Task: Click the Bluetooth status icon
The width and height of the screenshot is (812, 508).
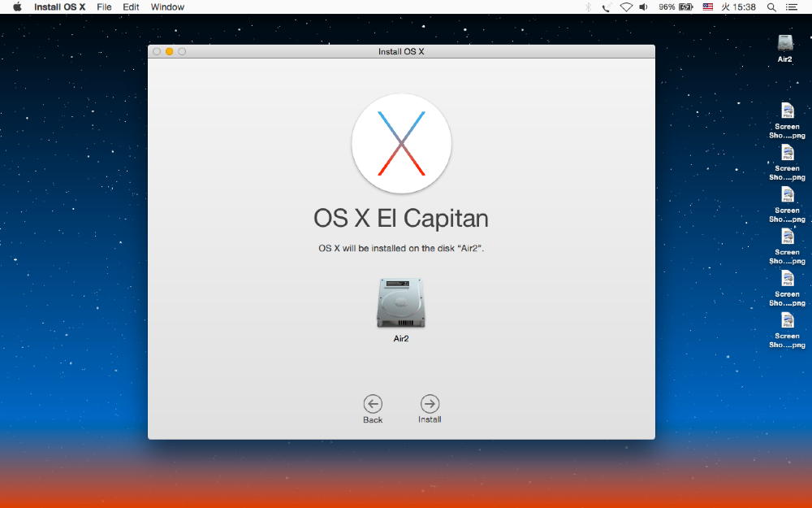Action: (x=588, y=7)
